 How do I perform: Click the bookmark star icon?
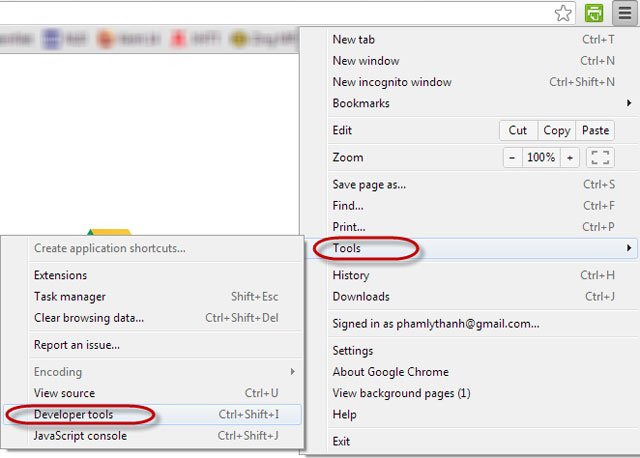coord(563,13)
